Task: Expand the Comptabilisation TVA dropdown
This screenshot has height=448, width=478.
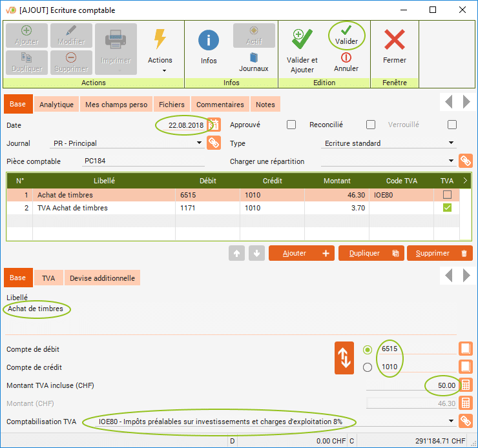Action: (451, 421)
